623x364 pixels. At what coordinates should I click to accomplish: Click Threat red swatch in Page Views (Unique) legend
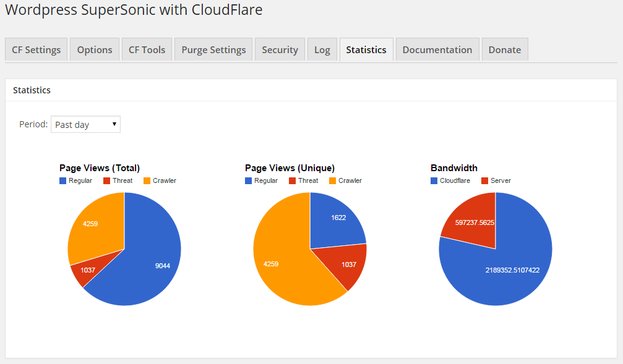(x=293, y=180)
